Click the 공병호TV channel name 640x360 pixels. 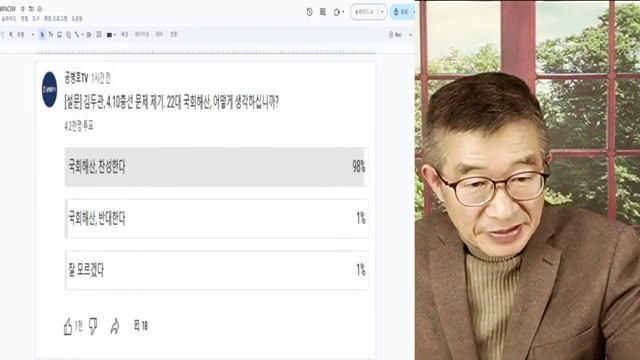pyautogui.click(x=76, y=78)
